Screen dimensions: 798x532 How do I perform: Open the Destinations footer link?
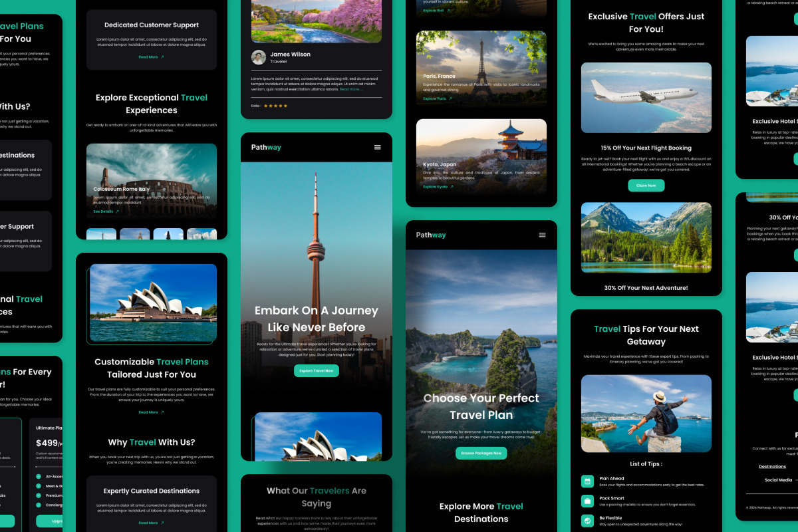click(772, 467)
